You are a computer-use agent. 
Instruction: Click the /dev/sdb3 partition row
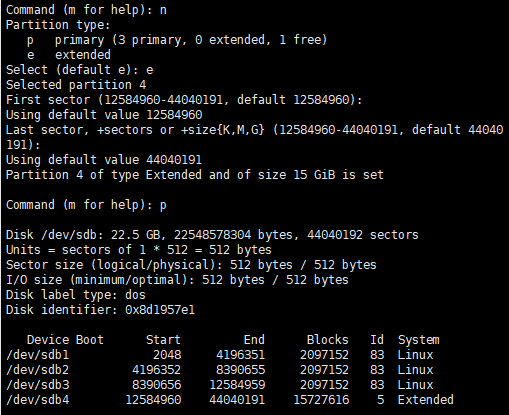(220, 385)
